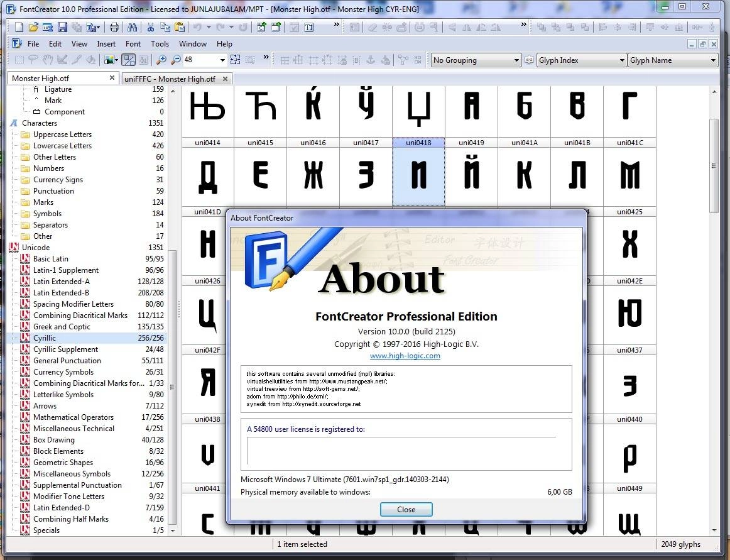Click the Zoom In magnifier icon
This screenshot has width=730, height=560.
(x=161, y=60)
